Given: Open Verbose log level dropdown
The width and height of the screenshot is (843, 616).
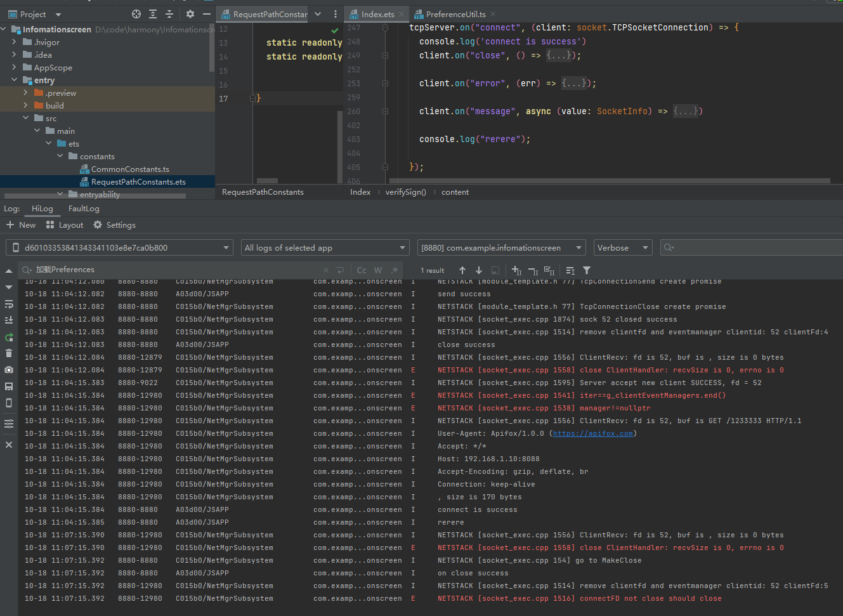Looking at the screenshot, I should tap(623, 247).
